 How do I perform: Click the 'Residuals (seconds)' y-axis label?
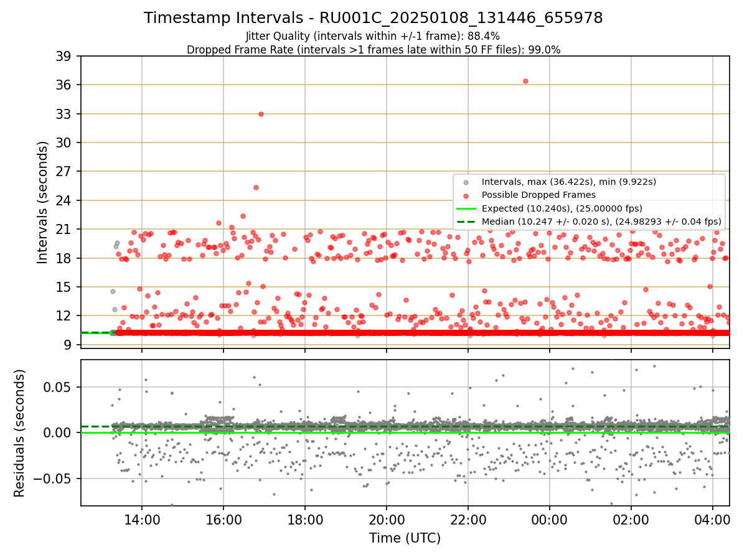click(19, 433)
